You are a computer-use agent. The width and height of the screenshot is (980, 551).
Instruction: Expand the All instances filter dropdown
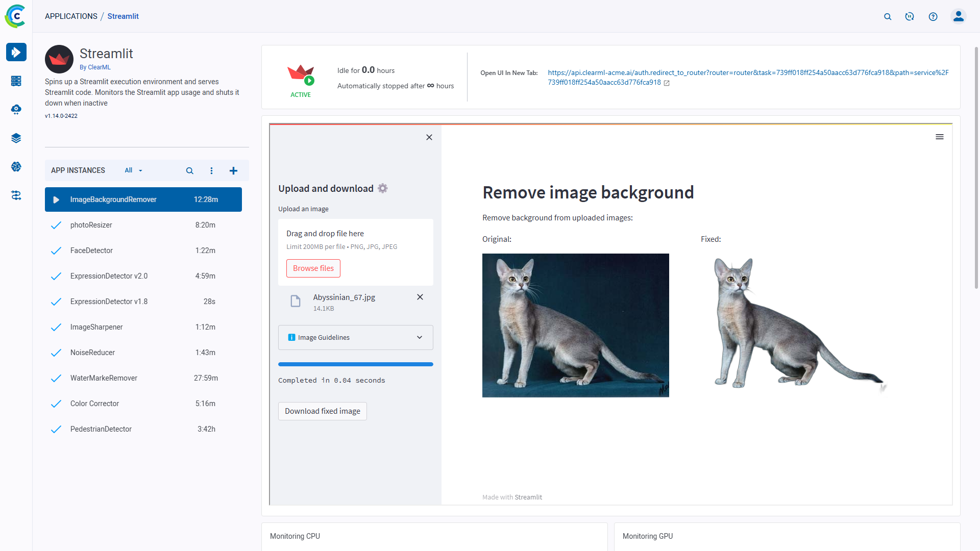point(133,170)
